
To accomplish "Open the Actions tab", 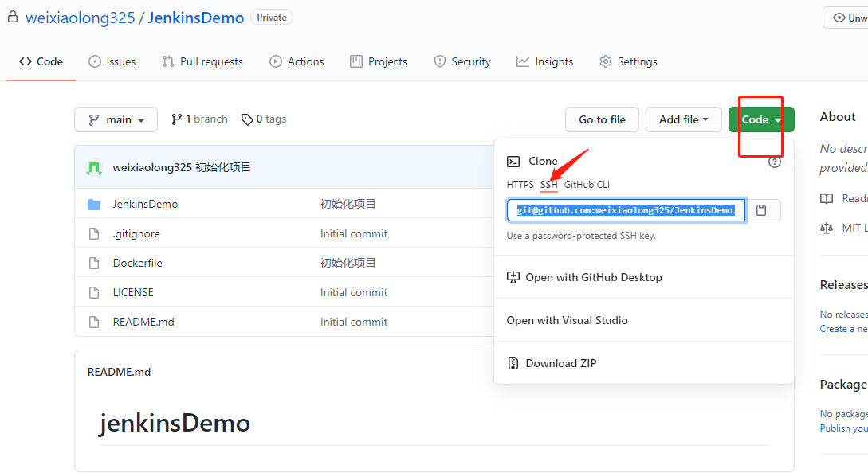I will point(297,61).
